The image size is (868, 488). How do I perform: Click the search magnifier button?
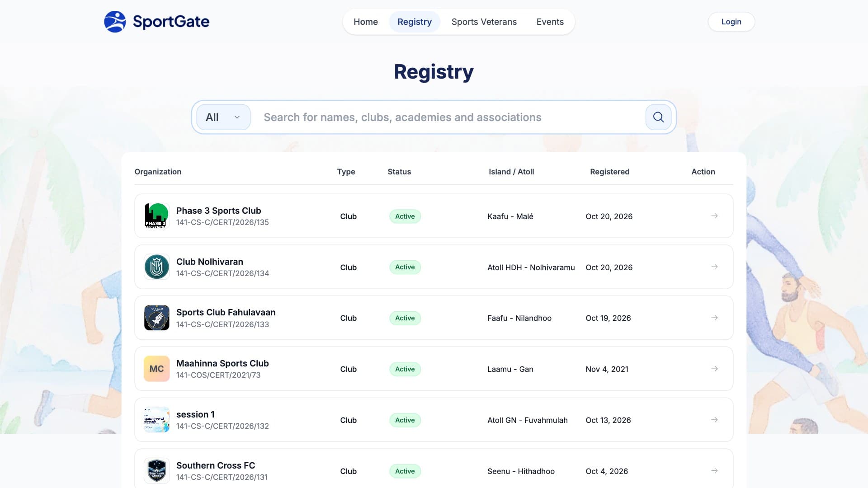[x=658, y=117]
